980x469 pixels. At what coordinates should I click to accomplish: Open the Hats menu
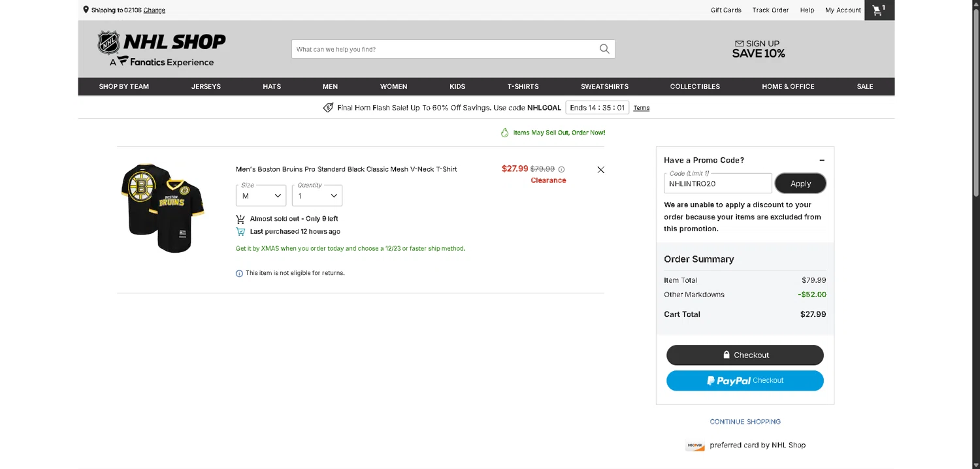[272, 86]
